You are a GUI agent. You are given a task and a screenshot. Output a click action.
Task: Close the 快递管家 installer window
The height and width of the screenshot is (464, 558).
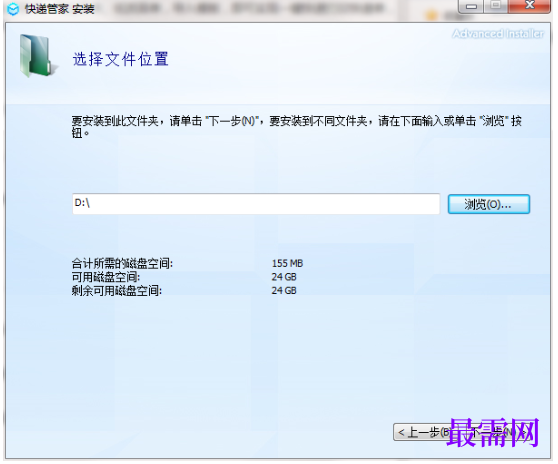tap(530, 6)
